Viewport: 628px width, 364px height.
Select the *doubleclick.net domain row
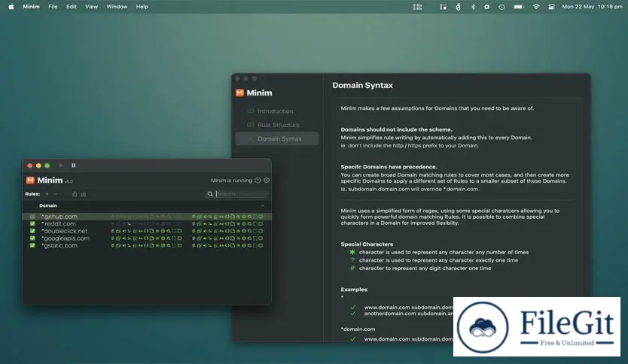tap(147, 231)
